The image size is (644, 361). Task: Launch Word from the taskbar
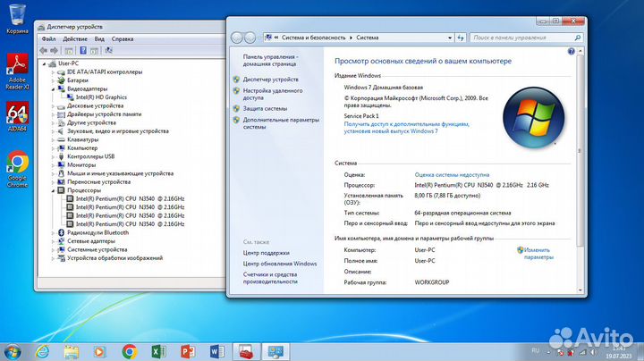pos(216,351)
